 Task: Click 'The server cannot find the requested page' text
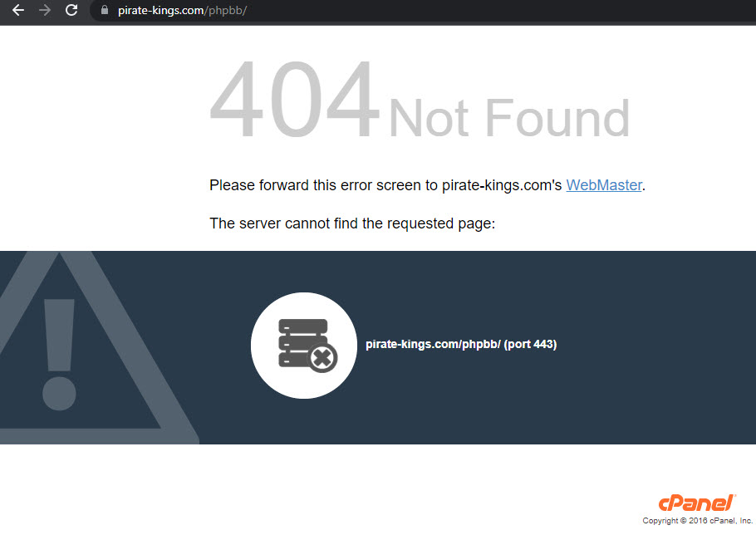[x=352, y=223]
